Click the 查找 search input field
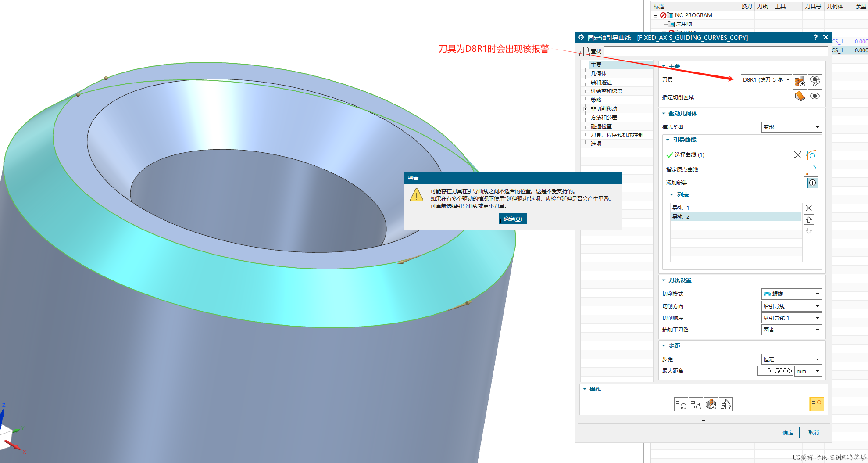The height and width of the screenshot is (463, 868). point(716,51)
